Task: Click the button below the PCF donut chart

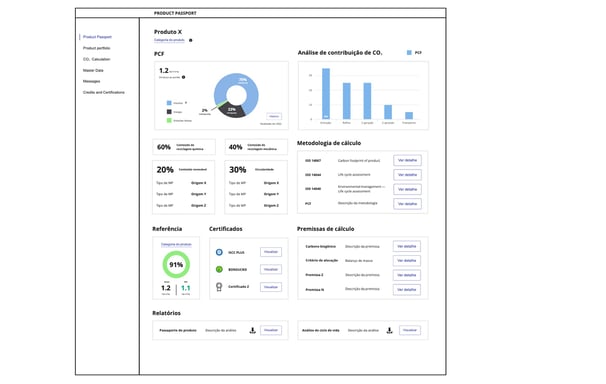Action: click(274, 116)
